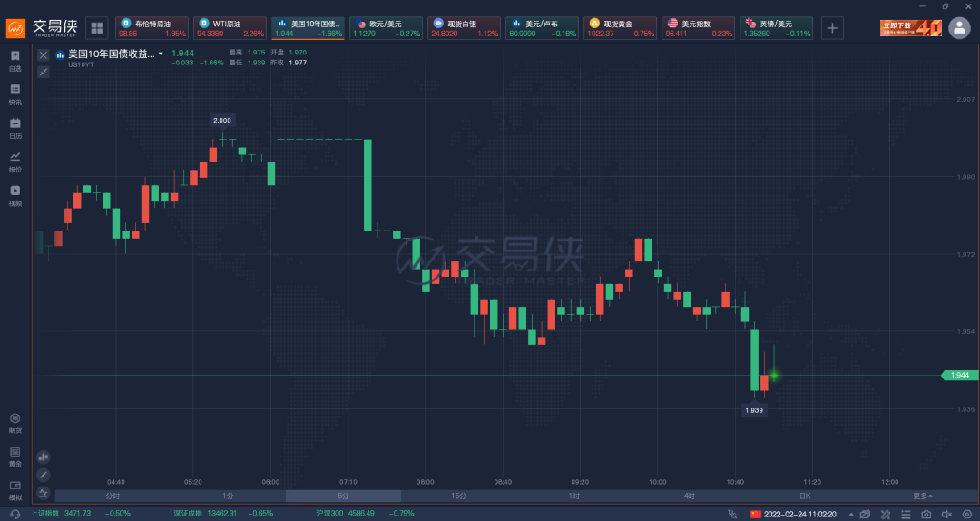Screen dimensions: 980x521
Task: Click the crossed tools icon in status bar
Action: (886, 514)
